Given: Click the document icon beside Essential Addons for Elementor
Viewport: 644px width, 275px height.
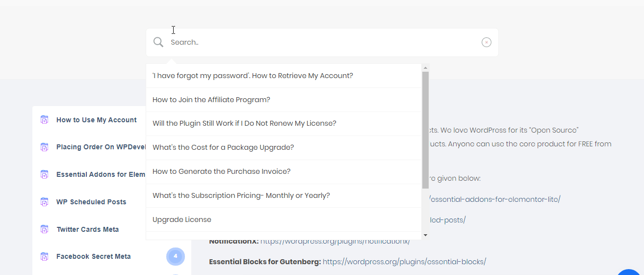Looking at the screenshot, I should point(44,174).
